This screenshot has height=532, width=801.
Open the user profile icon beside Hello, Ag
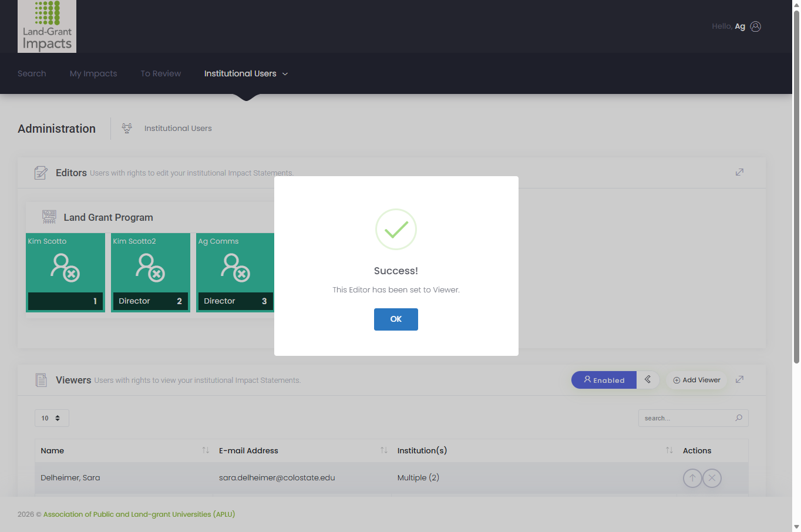756,26
